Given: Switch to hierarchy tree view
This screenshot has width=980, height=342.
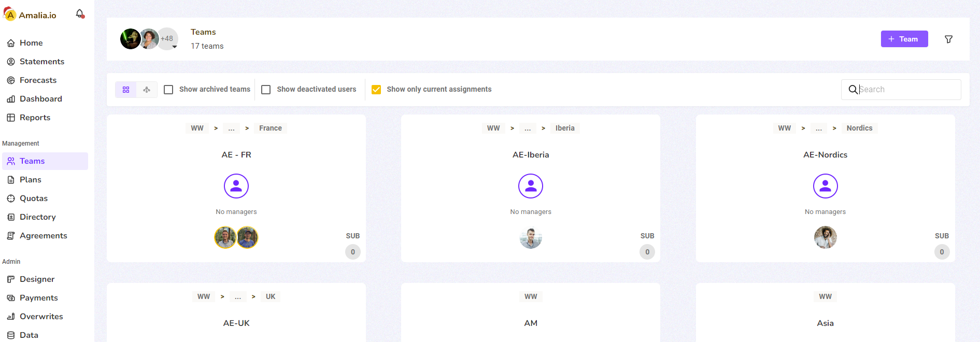Looking at the screenshot, I should [147, 90].
